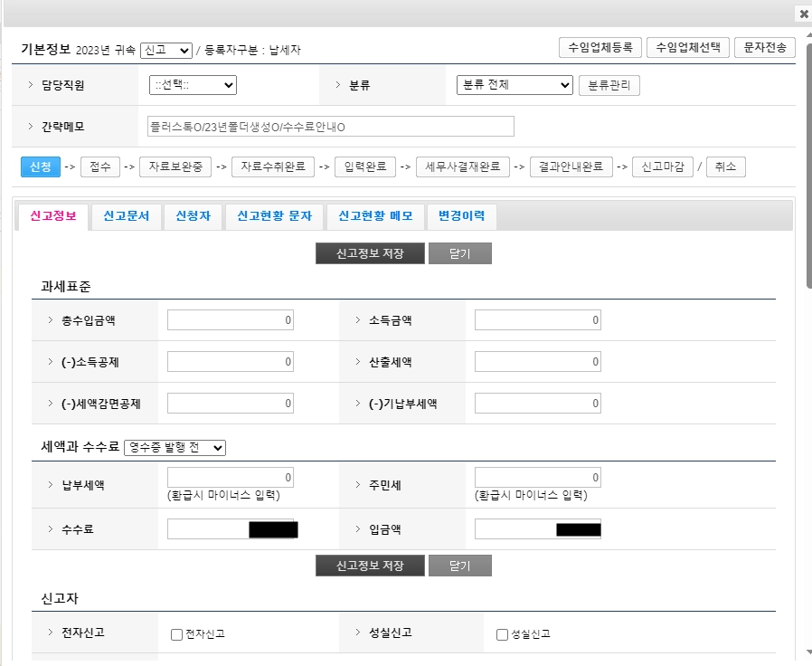Select the 접수 status step
The height and width of the screenshot is (666, 812).
100,166
